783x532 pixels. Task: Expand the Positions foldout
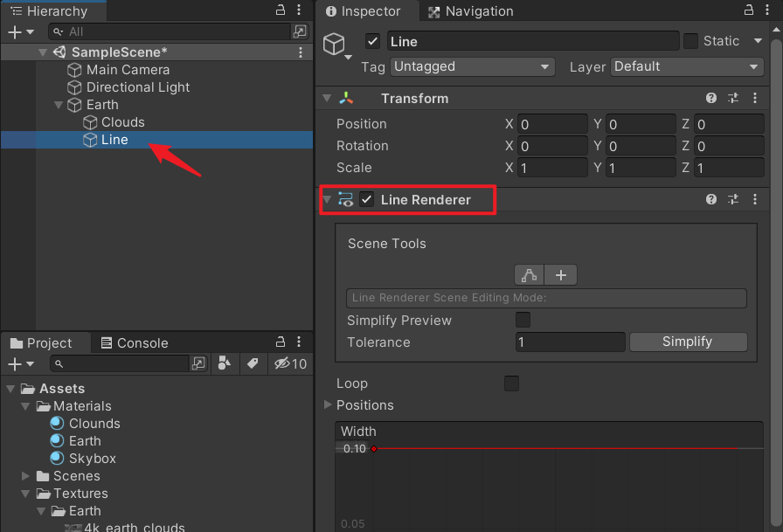click(x=328, y=404)
